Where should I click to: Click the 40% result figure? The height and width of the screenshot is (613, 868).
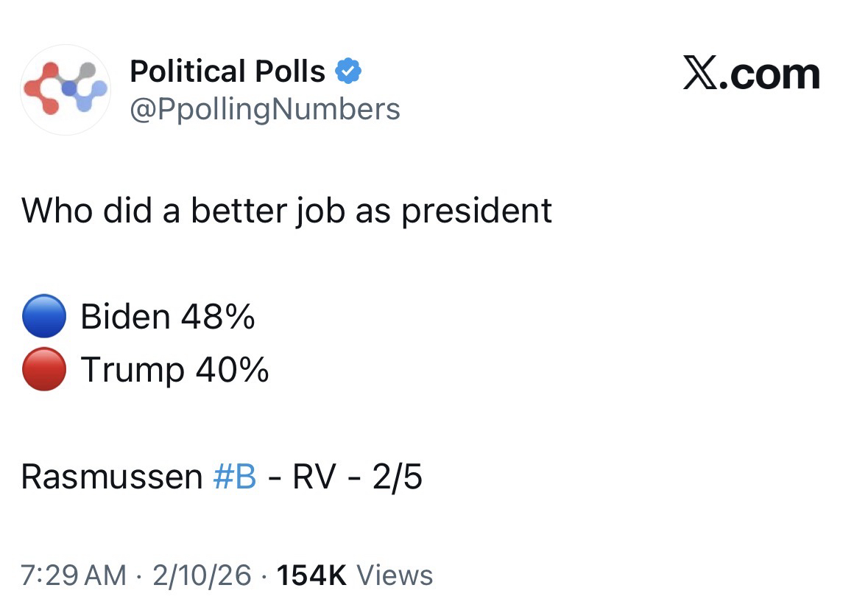pyautogui.click(x=232, y=369)
